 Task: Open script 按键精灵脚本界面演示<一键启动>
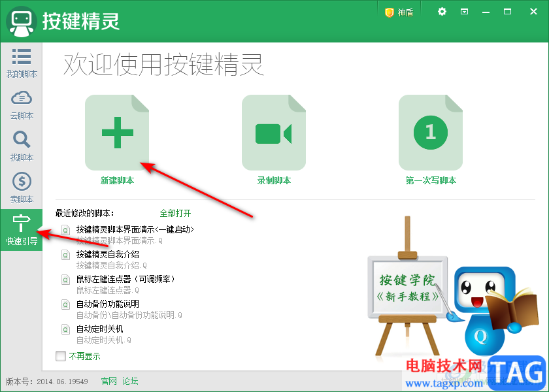coord(135,229)
